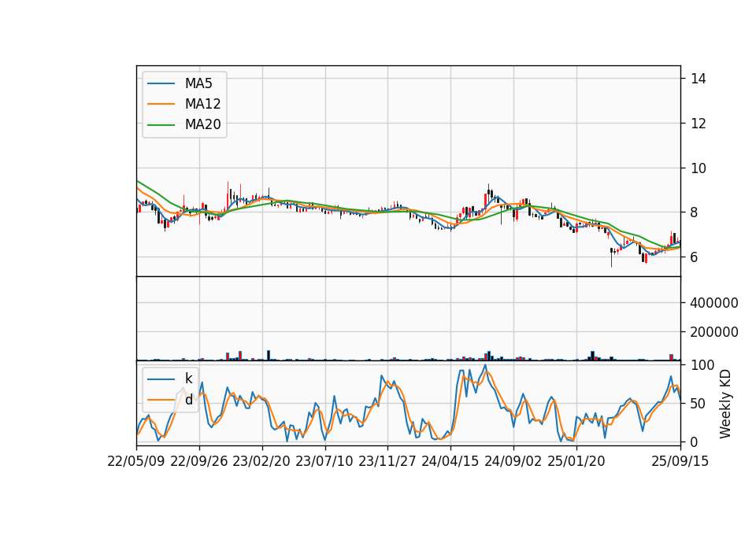
Task: Click the 23/11/27 date tick label
Action: [x=387, y=461]
